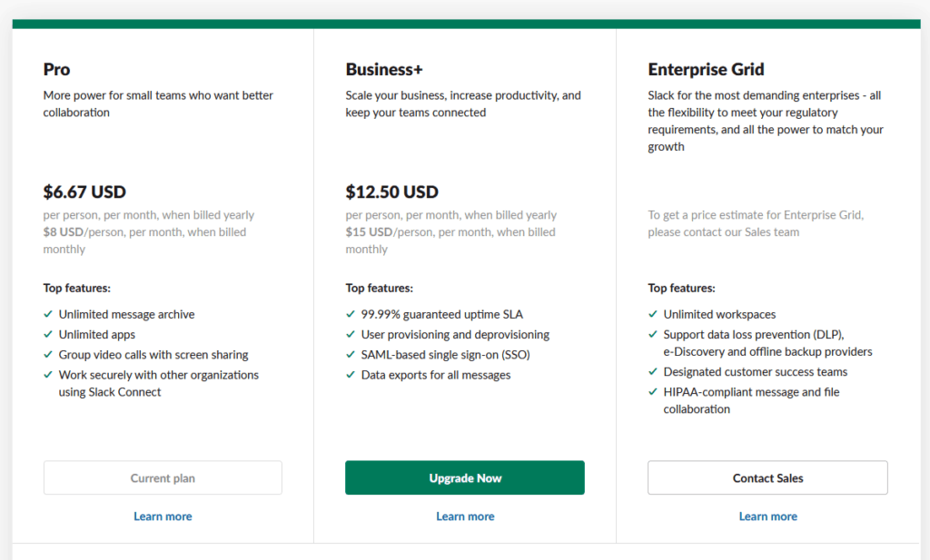Viewport: 930px width, 560px height.
Task: Click checkmark beside 99.99% guaranteed uptime SLA
Action: tap(351, 314)
